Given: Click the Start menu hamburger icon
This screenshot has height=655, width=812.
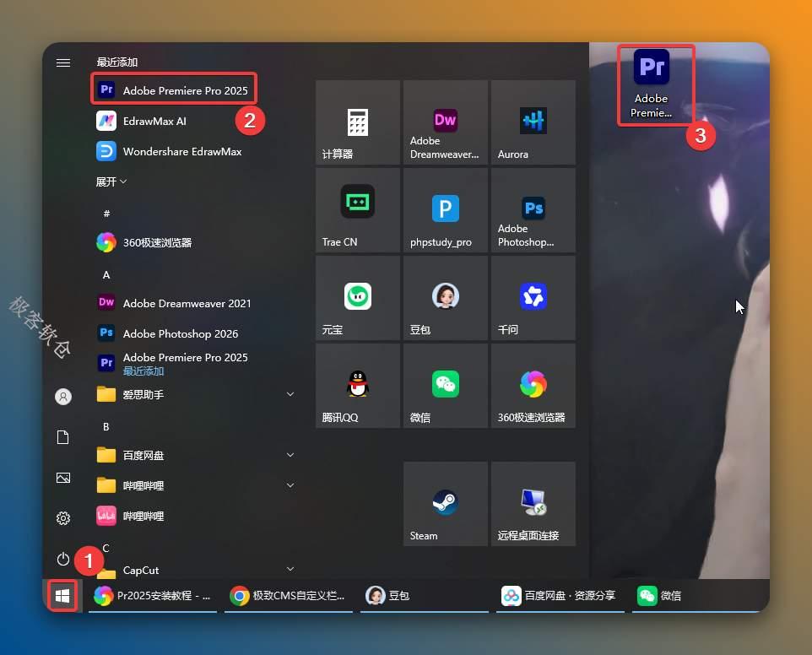Looking at the screenshot, I should (x=63, y=62).
